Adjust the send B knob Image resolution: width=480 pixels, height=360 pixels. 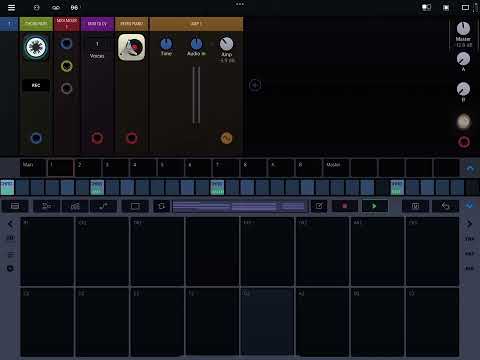[463, 89]
